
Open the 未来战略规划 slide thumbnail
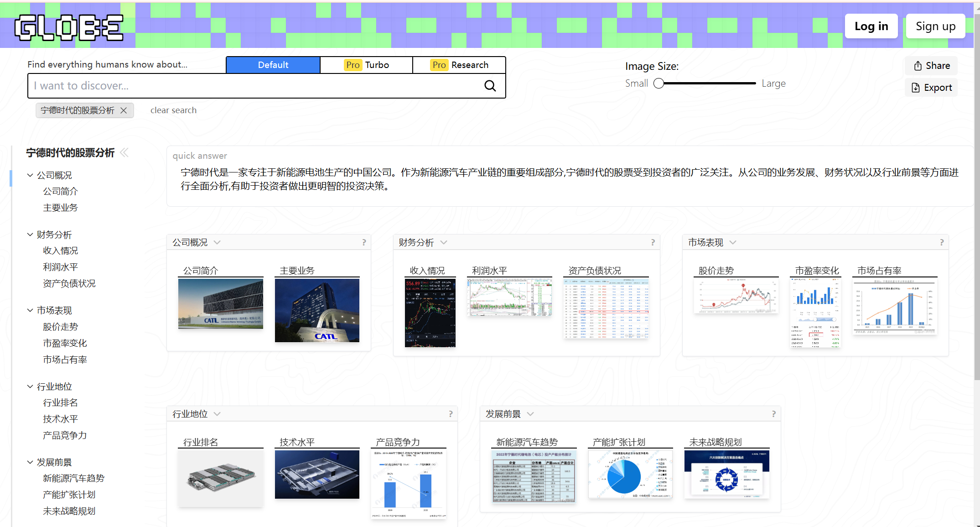tap(727, 474)
